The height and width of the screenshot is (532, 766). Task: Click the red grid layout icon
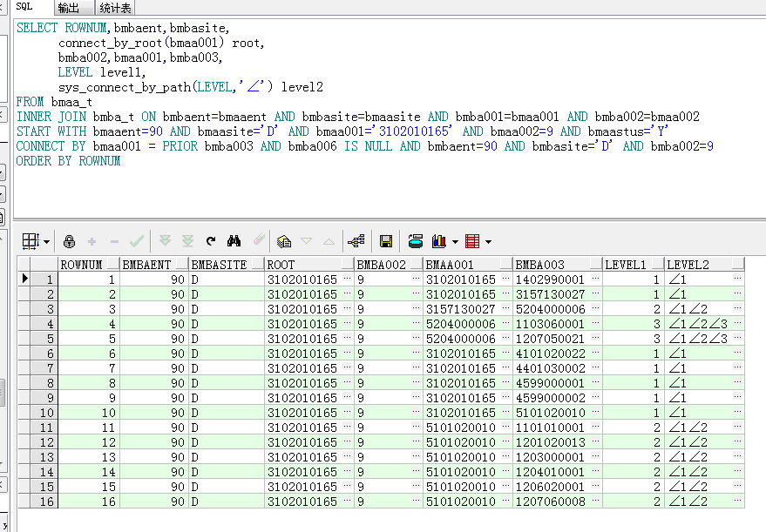(472, 241)
